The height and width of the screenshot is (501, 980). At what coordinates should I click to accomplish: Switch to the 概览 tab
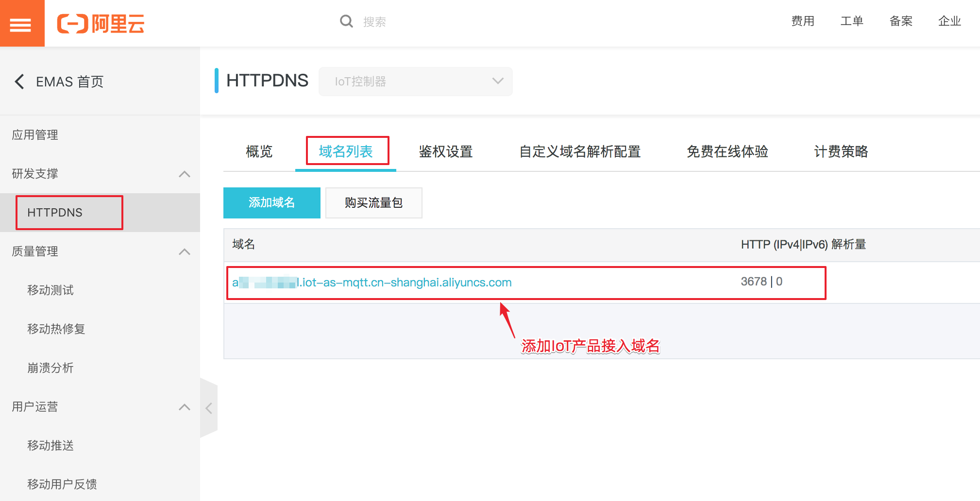259,151
